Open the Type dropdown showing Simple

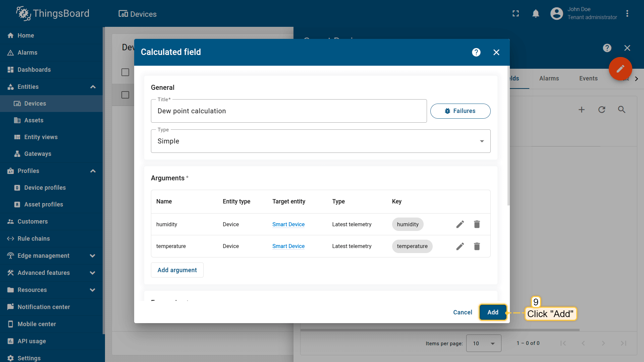320,141
